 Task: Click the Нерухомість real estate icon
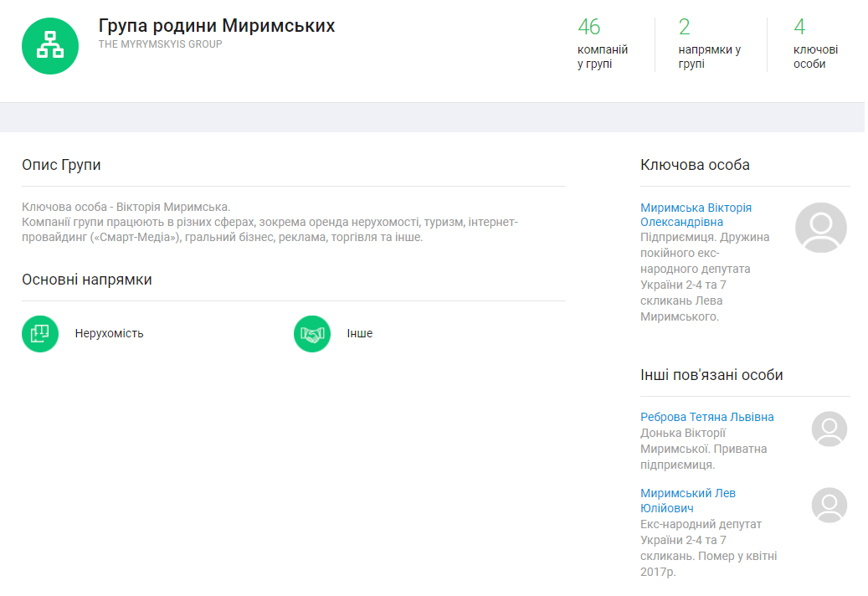40,333
